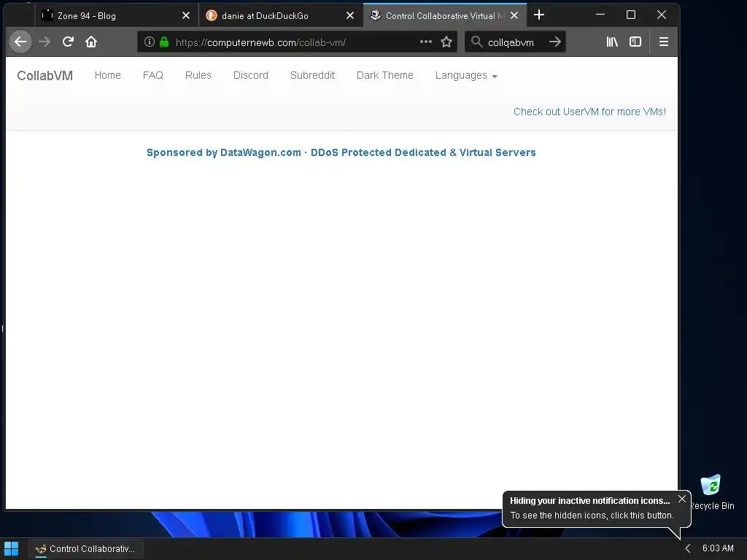Reload the current page

(x=68, y=42)
